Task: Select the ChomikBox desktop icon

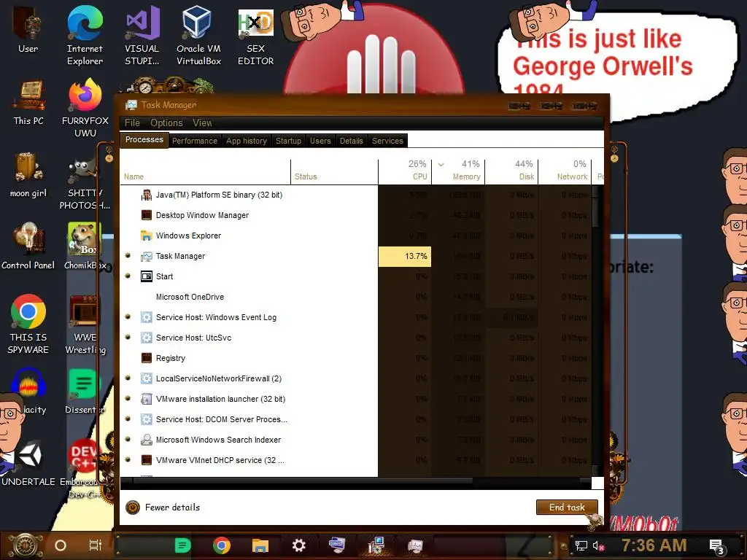Action: (85, 246)
